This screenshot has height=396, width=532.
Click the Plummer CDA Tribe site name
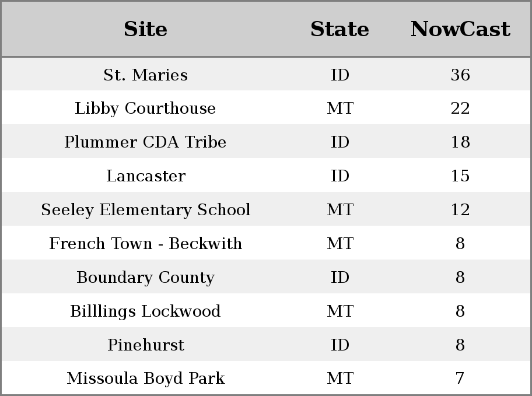[146, 142]
